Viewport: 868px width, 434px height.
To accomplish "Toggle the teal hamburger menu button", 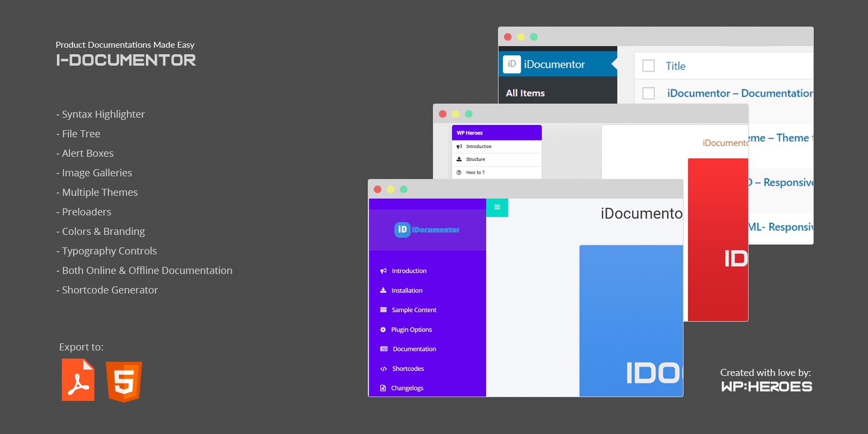I will point(497,207).
